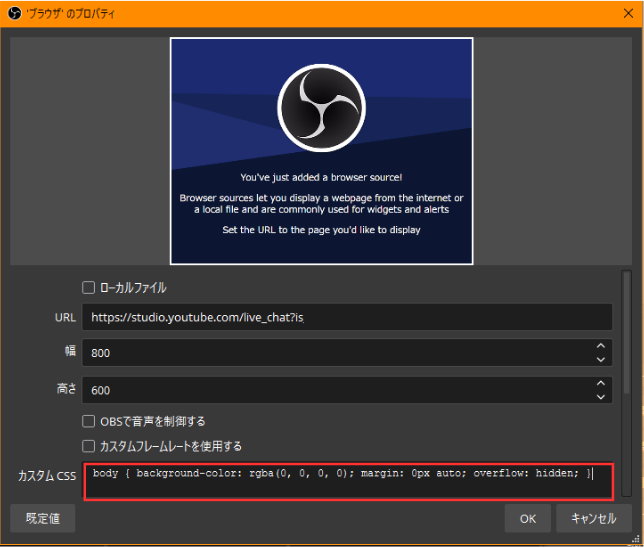Decrease 高さ height with down arrow
The image size is (644, 548).
600,397
